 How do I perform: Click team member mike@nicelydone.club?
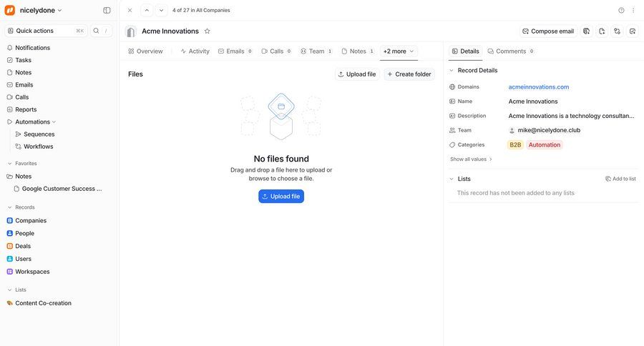(x=545, y=130)
